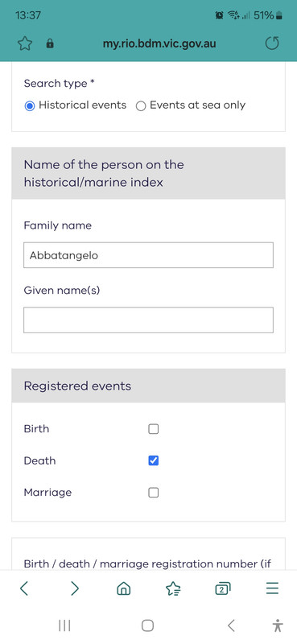Check the Marriage checkbox
297x644 pixels.
[x=153, y=493]
